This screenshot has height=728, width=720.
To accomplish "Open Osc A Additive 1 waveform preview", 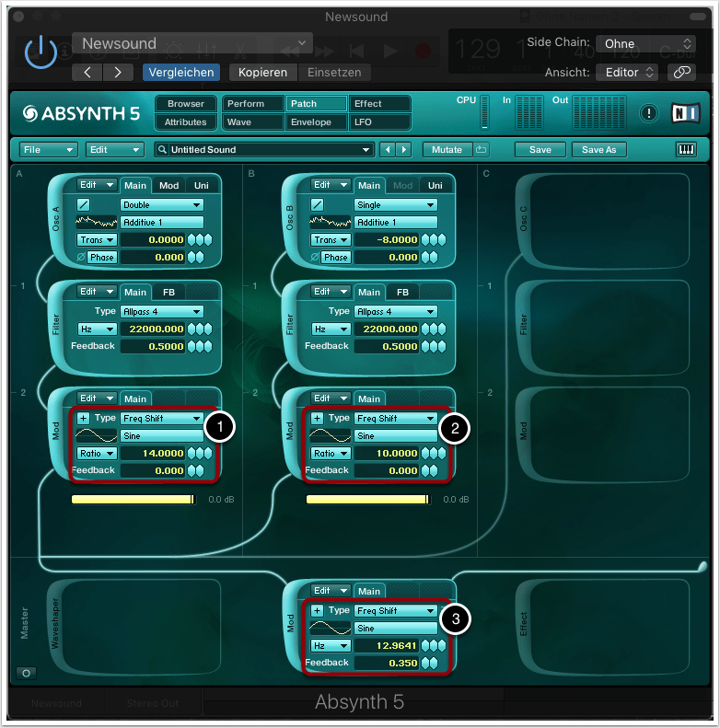I will [x=96, y=223].
